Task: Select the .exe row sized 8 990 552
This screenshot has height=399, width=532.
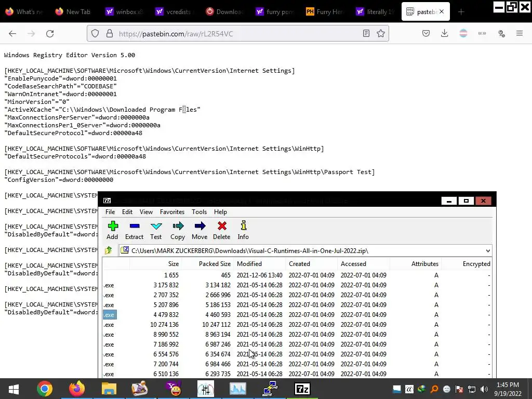Action: pyautogui.click(x=297, y=334)
